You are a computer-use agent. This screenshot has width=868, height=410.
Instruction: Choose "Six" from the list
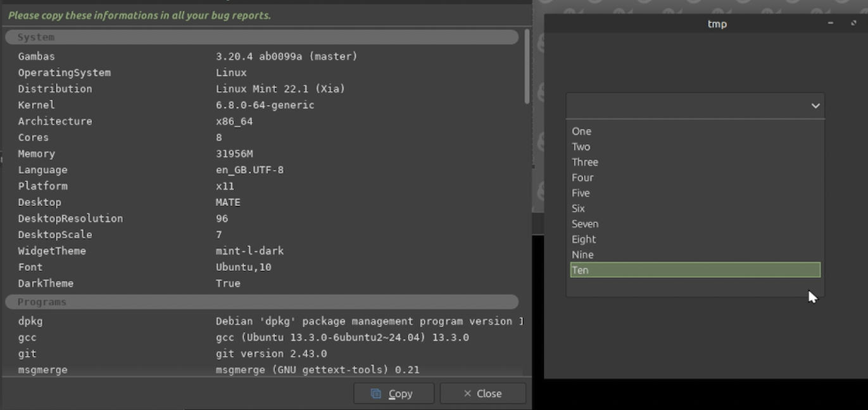pyautogui.click(x=578, y=208)
